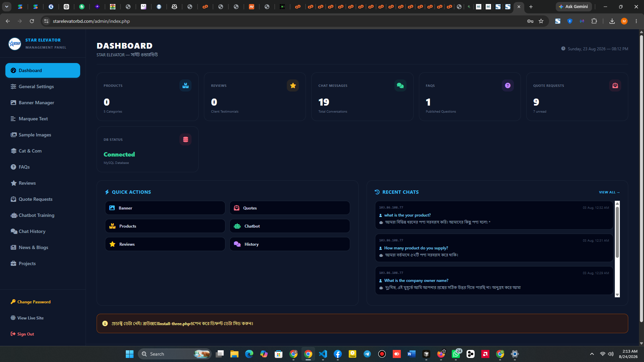
Task: Click Reviews card star icon
Action: pyautogui.click(x=293, y=85)
